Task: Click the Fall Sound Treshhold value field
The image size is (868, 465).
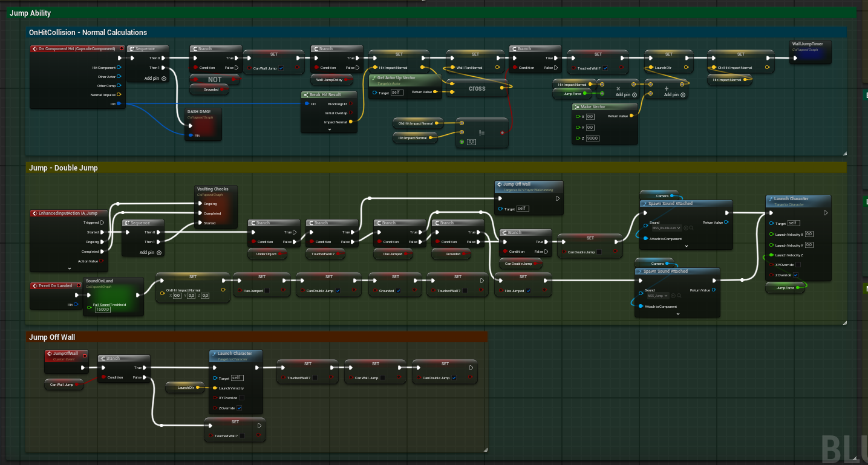Action: [x=103, y=310]
